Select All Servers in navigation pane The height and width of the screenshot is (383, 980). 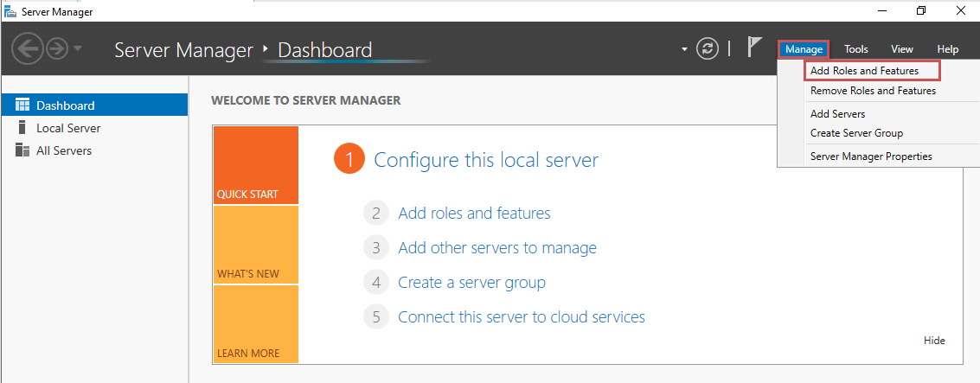[x=94, y=150]
